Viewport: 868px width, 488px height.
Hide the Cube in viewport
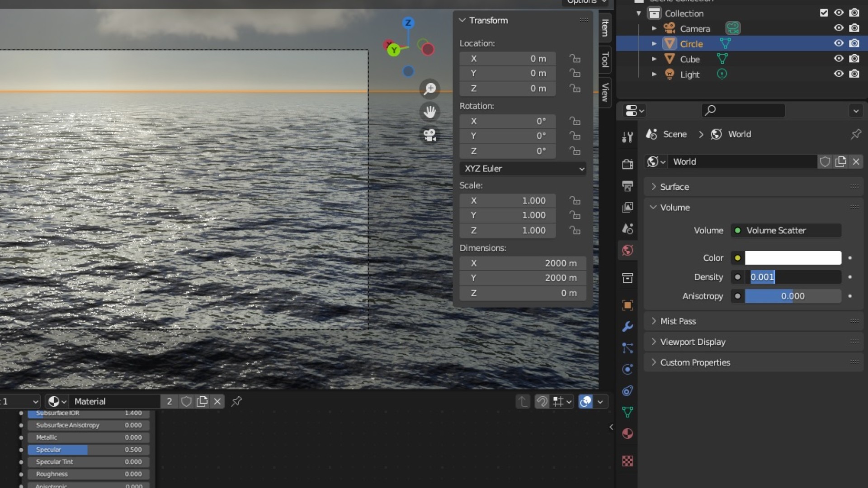tap(839, 59)
